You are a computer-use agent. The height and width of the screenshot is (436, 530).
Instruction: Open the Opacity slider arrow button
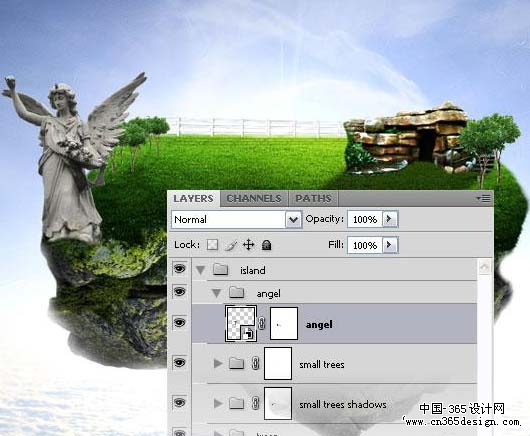tap(390, 219)
